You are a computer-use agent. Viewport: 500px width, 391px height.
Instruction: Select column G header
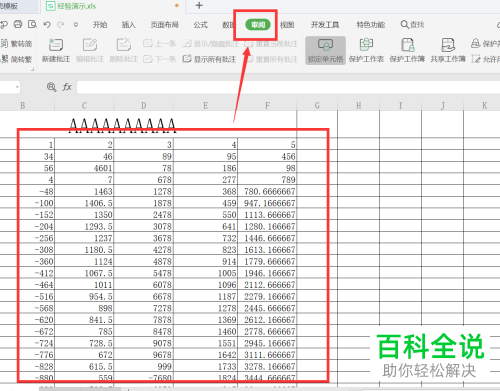pyautogui.click(x=317, y=106)
